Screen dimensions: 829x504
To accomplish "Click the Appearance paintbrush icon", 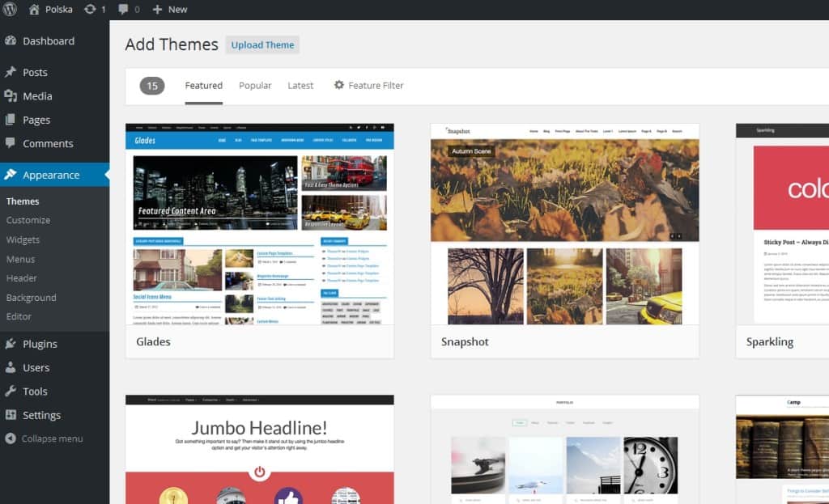I will click(x=11, y=175).
